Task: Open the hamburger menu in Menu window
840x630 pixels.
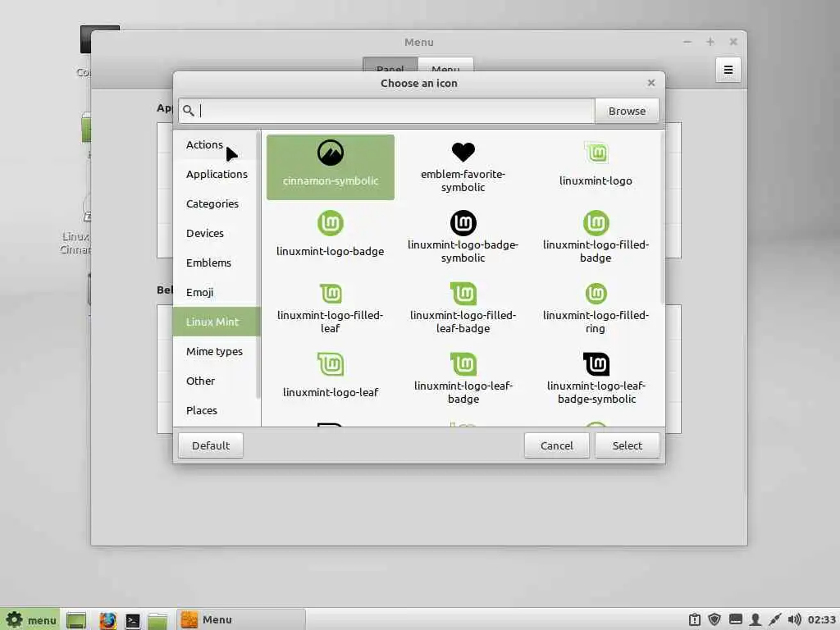Action: [728, 70]
